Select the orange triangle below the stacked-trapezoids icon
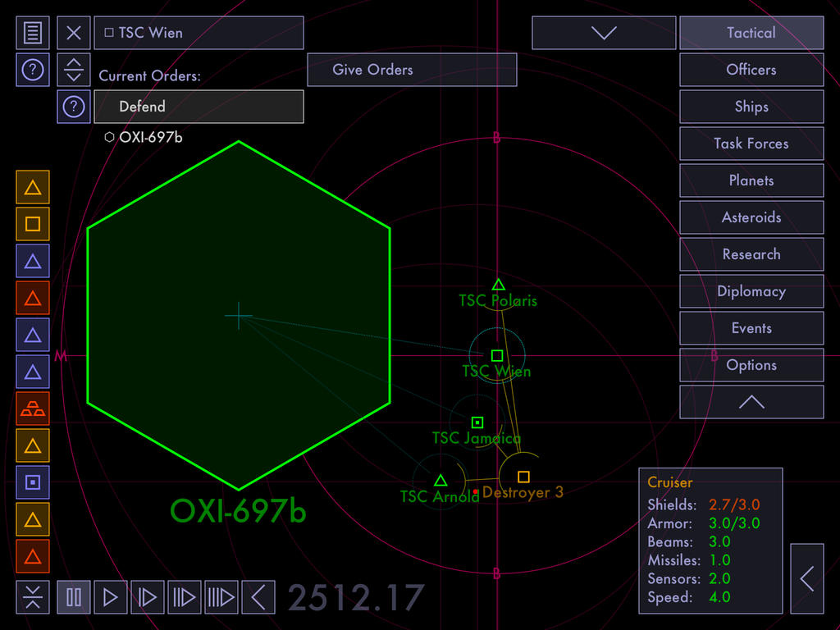The width and height of the screenshot is (840, 630). [33, 445]
